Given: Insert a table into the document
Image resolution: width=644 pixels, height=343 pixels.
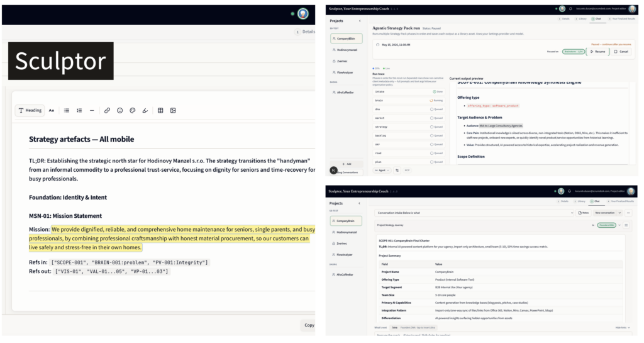Looking at the screenshot, I should (160, 111).
